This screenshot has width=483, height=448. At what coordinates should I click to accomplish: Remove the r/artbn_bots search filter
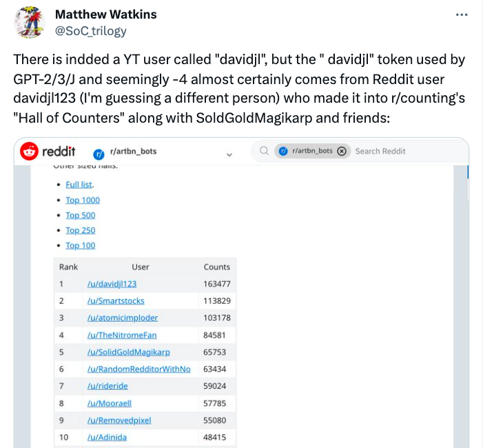point(341,152)
